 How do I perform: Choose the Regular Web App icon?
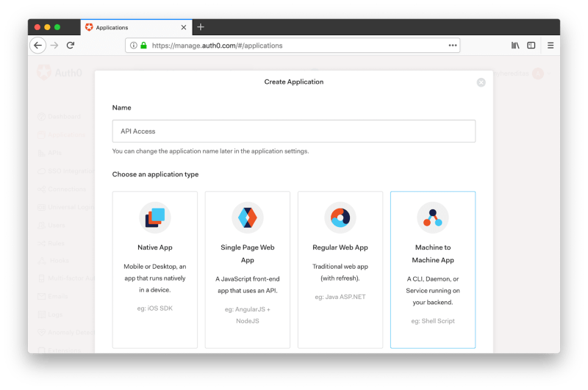pos(340,217)
